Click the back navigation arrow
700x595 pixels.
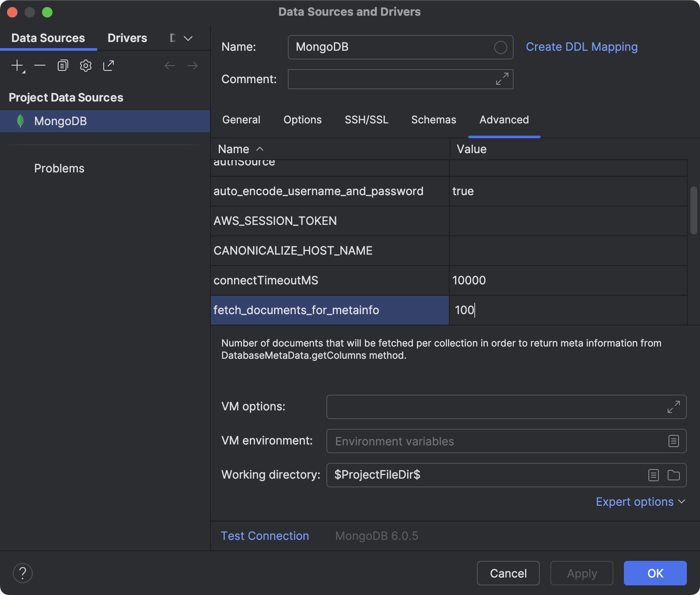click(x=170, y=65)
